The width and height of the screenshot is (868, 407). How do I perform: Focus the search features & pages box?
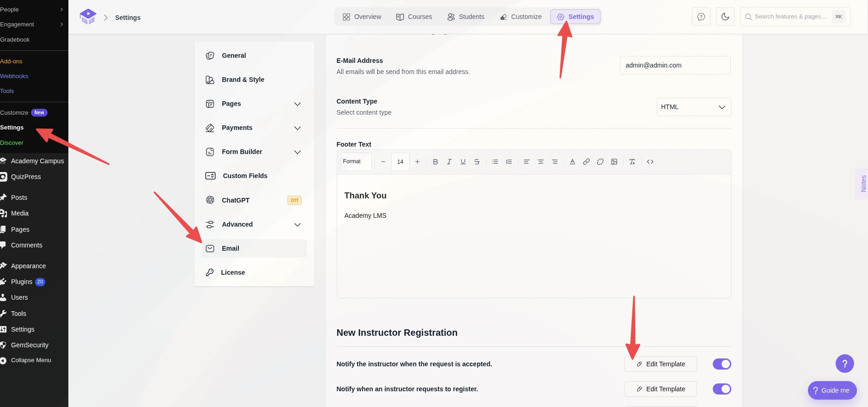coord(795,17)
